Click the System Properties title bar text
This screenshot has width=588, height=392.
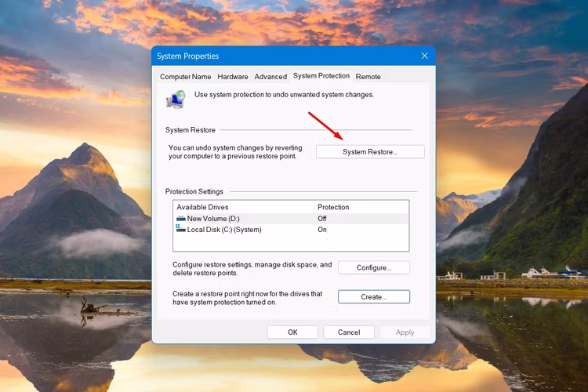tap(187, 56)
